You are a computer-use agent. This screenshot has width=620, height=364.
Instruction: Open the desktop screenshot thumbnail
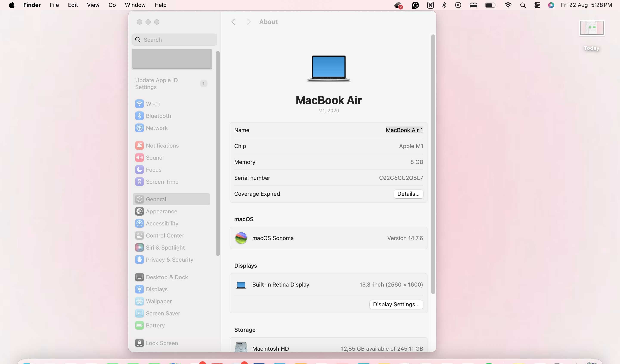point(592,28)
